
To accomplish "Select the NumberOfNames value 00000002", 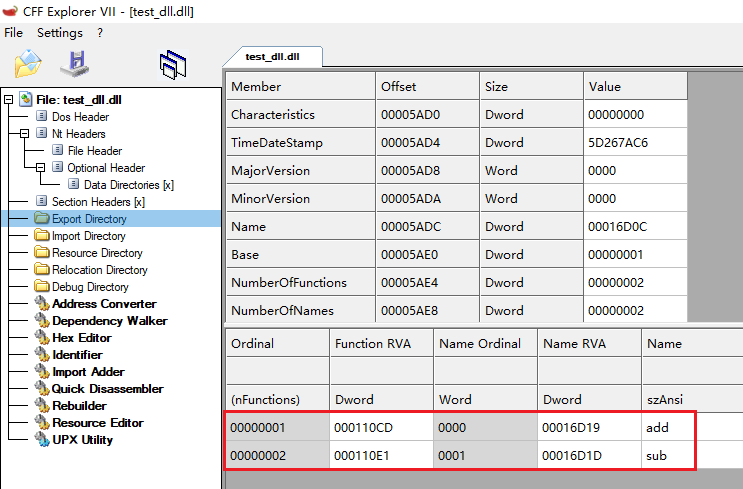I will coord(635,310).
